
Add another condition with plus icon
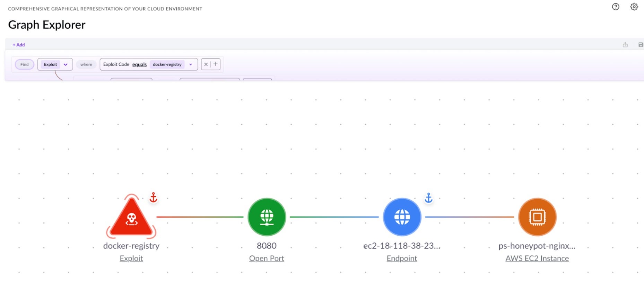tap(216, 64)
